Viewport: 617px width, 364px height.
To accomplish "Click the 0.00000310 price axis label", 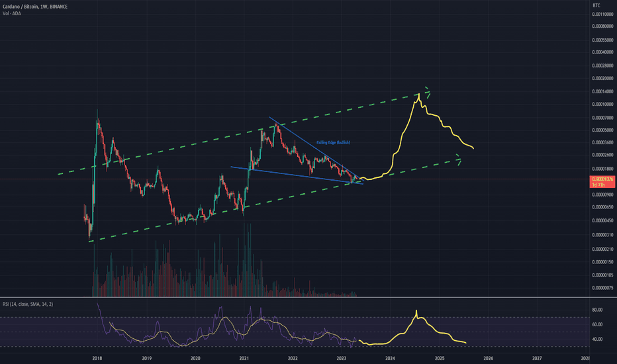I will pyautogui.click(x=602, y=235).
